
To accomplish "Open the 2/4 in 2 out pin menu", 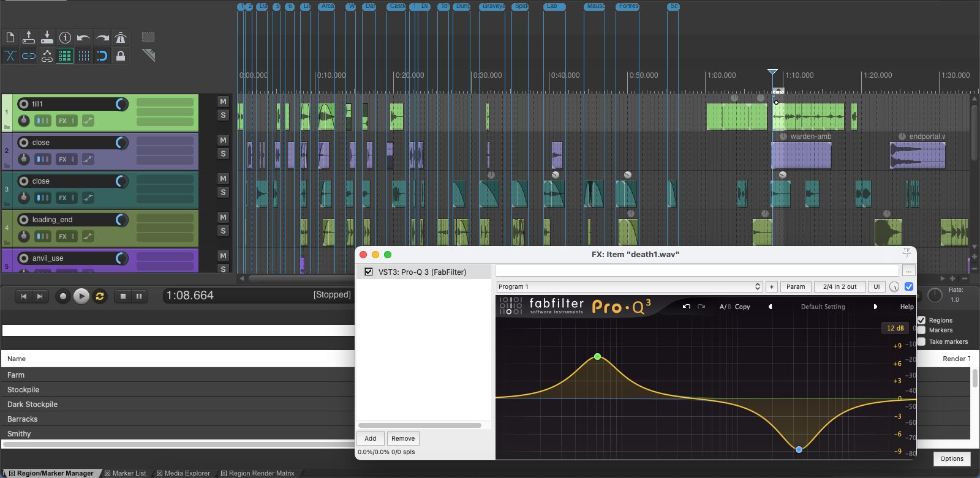I will [x=839, y=286].
